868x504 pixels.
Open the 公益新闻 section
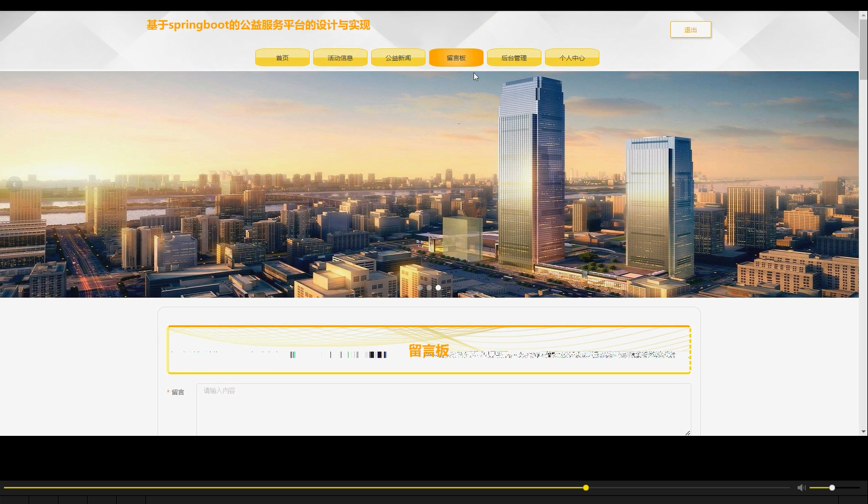point(398,57)
